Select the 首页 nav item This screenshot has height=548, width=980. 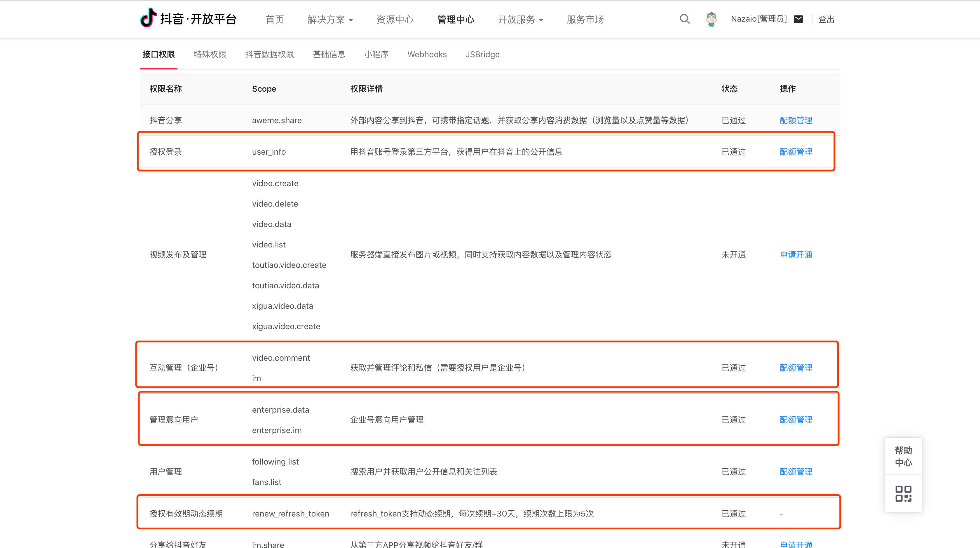[275, 19]
